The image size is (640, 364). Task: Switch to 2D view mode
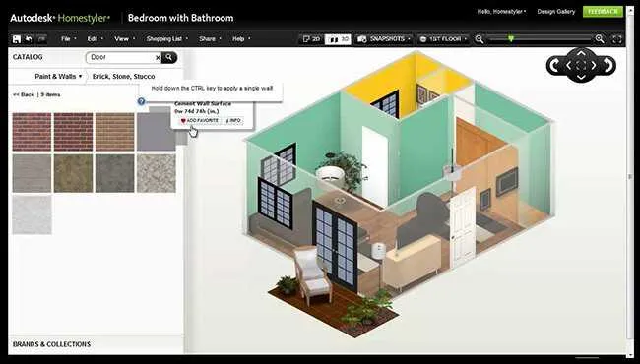coord(312,39)
